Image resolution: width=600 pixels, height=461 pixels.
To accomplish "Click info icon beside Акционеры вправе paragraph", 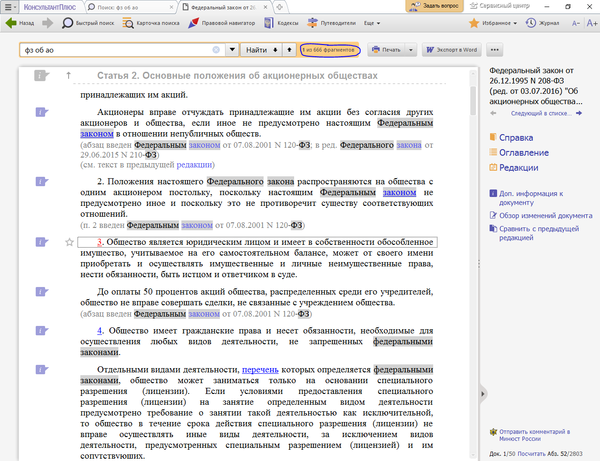I will 42,112.
